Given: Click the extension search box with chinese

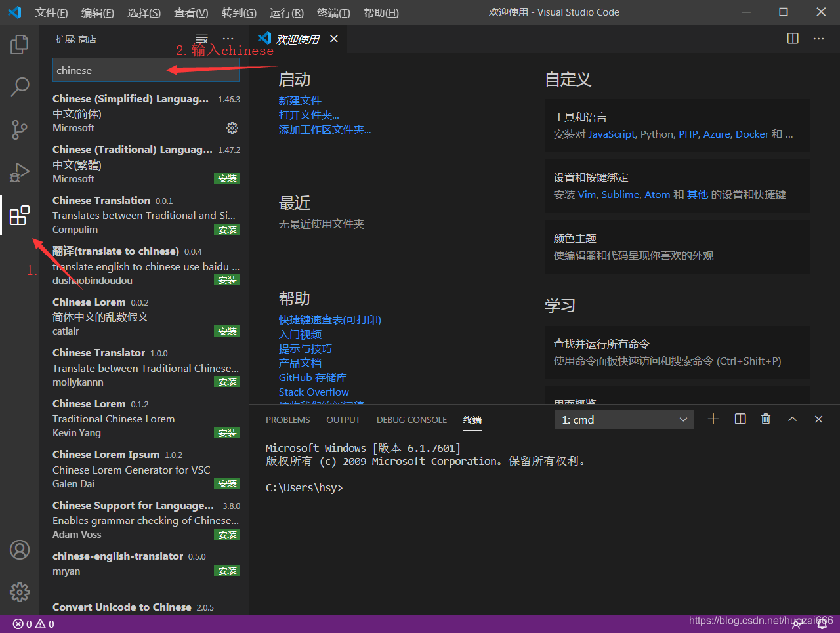Looking at the screenshot, I should click(x=146, y=70).
